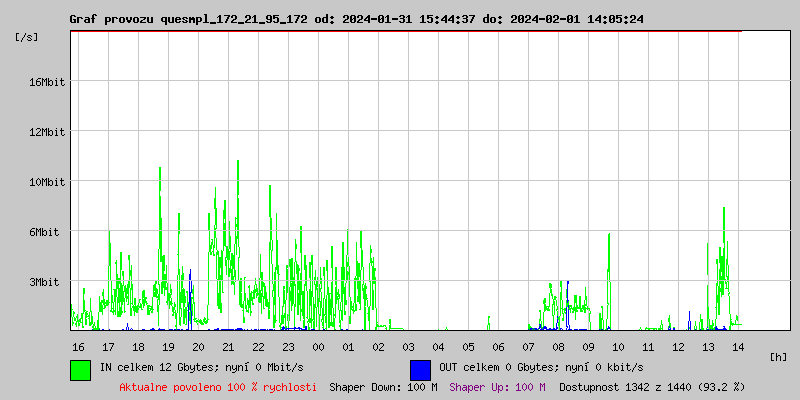Select hour 13 on the time axis

708,347
